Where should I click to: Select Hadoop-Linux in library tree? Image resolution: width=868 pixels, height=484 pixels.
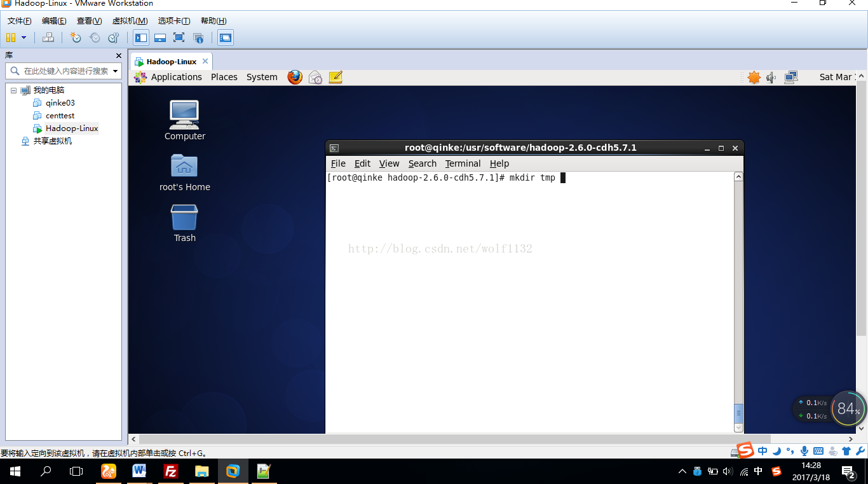[72, 128]
